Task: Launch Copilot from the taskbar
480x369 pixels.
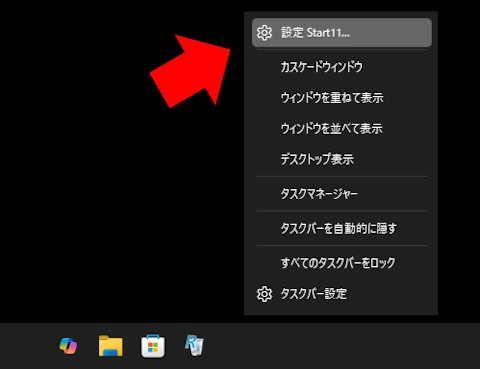Action: click(x=68, y=346)
